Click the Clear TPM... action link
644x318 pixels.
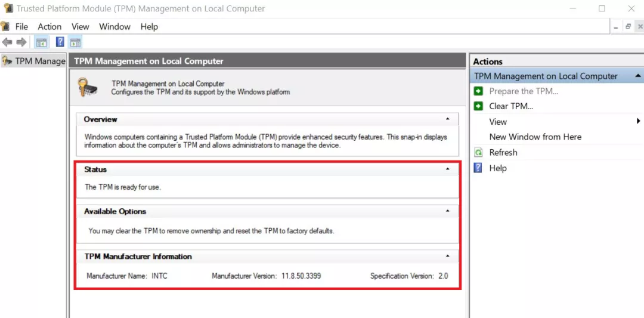click(x=511, y=106)
